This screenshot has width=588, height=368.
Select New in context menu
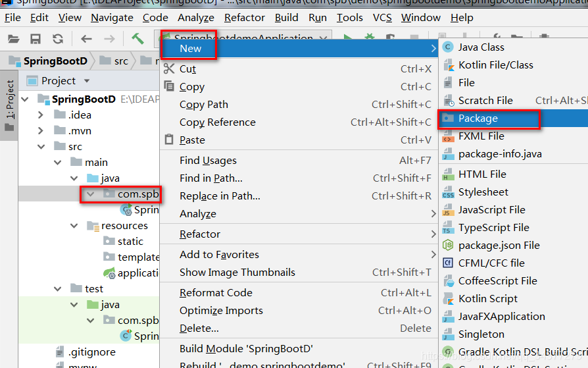pos(299,49)
